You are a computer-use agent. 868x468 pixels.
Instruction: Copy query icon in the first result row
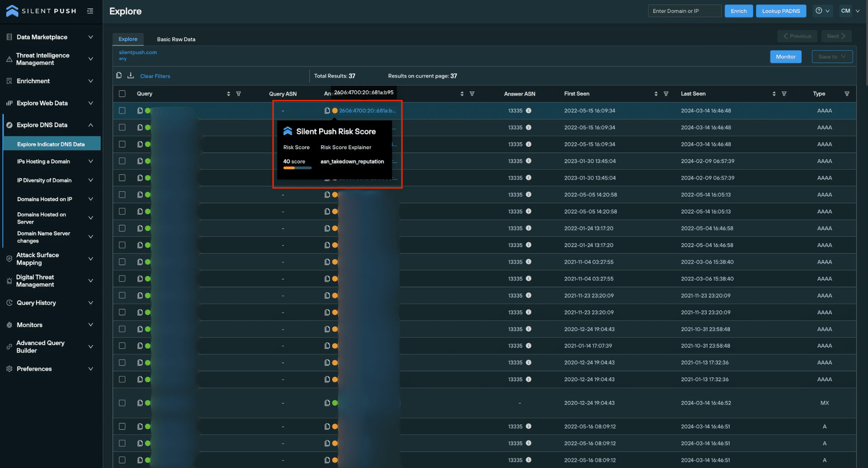click(140, 111)
